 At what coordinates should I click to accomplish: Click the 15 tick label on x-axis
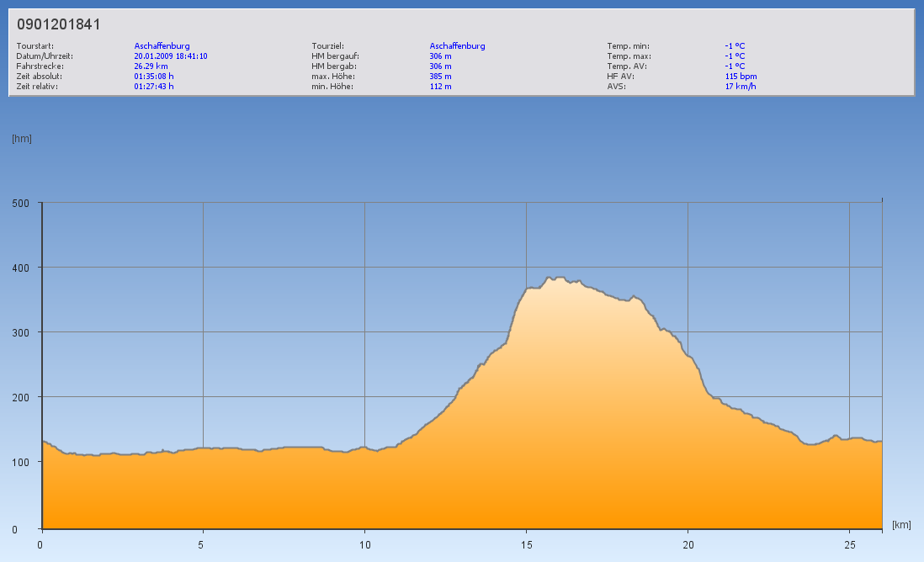[x=526, y=543]
